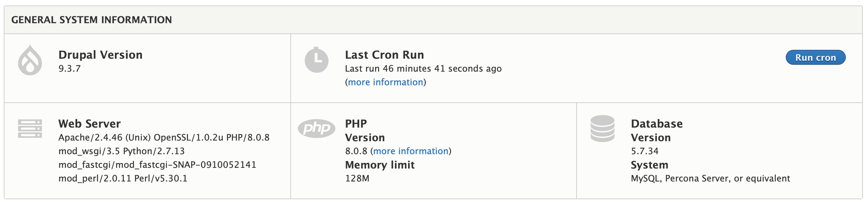Click the MySQL, Percona Server system text
The width and height of the screenshot is (868, 204).
pyautogui.click(x=710, y=178)
